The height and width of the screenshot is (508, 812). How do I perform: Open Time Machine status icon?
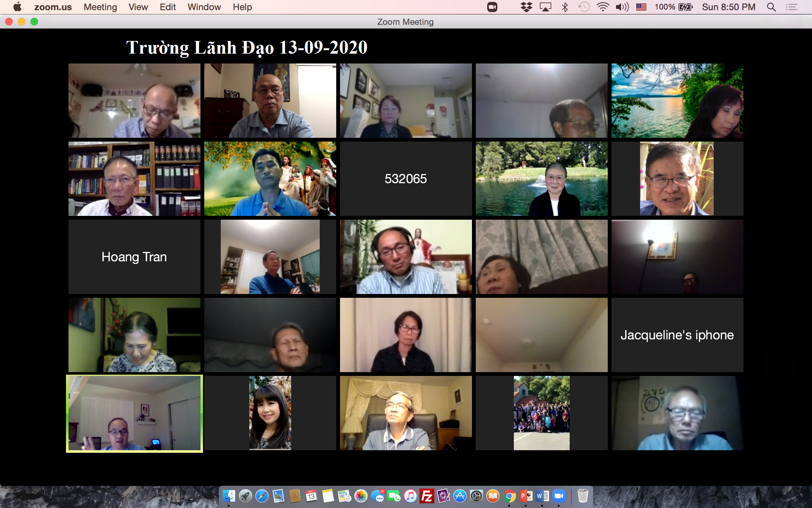coord(584,7)
